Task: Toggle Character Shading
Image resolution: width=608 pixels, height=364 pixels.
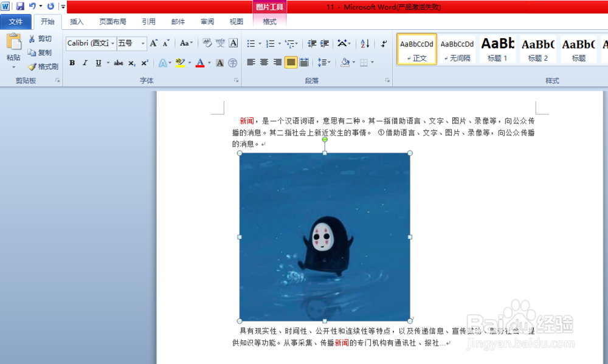Action: 220,63
